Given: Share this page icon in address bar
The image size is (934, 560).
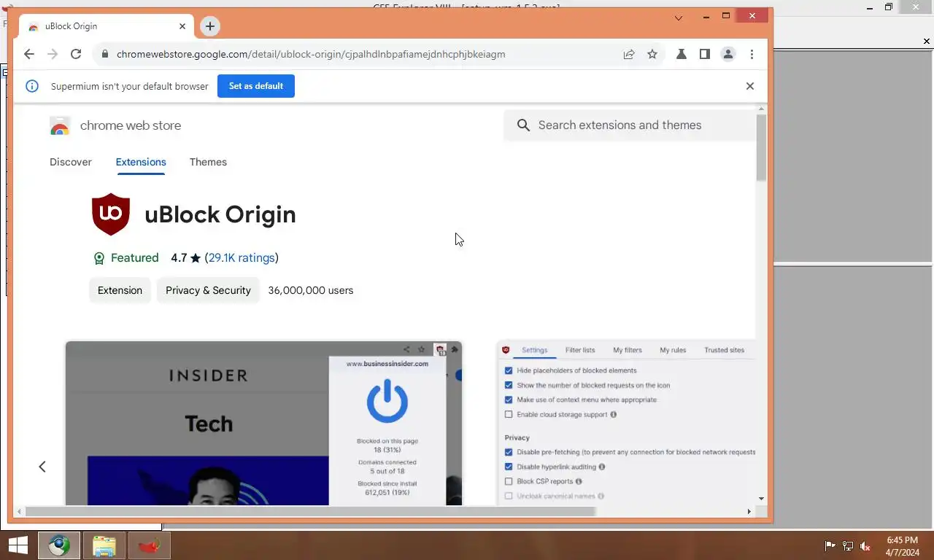Looking at the screenshot, I should tap(629, 54).
